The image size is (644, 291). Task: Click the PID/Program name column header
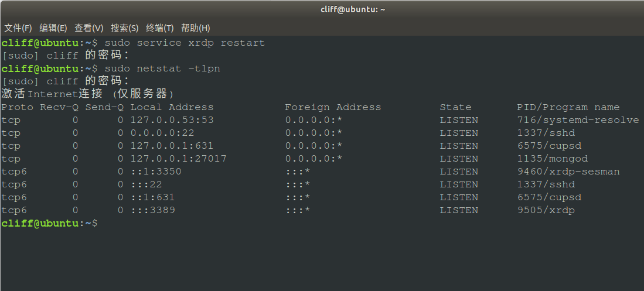point(568,107)
